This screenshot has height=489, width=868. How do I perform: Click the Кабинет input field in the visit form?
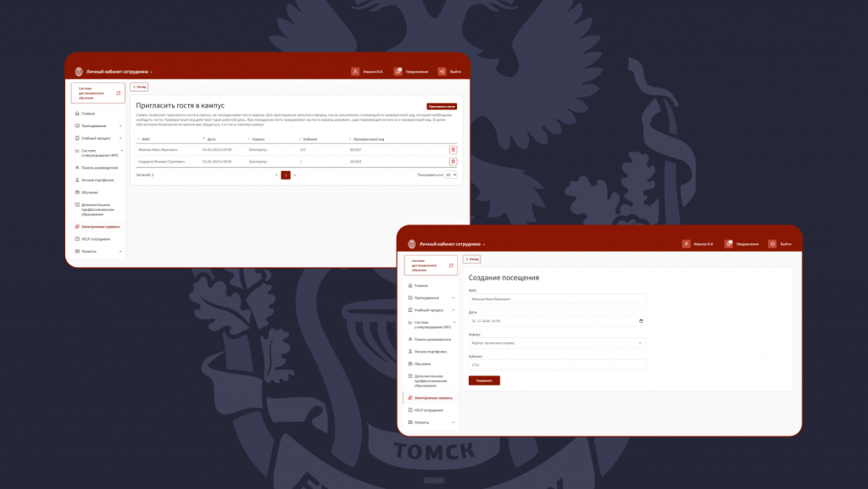click(558, 365)
